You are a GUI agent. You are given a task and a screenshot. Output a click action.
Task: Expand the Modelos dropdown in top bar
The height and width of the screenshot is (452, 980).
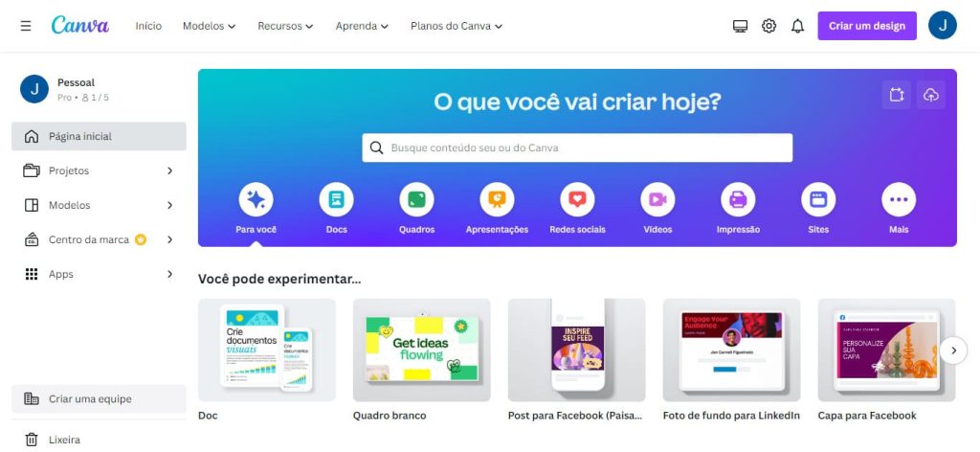tap(209, 26)
